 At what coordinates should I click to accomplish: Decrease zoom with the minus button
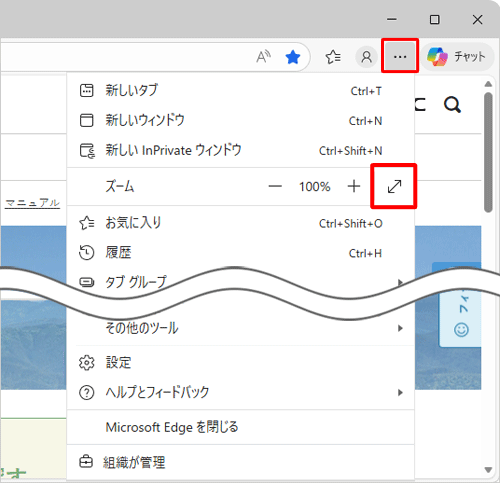click(275, 186)
